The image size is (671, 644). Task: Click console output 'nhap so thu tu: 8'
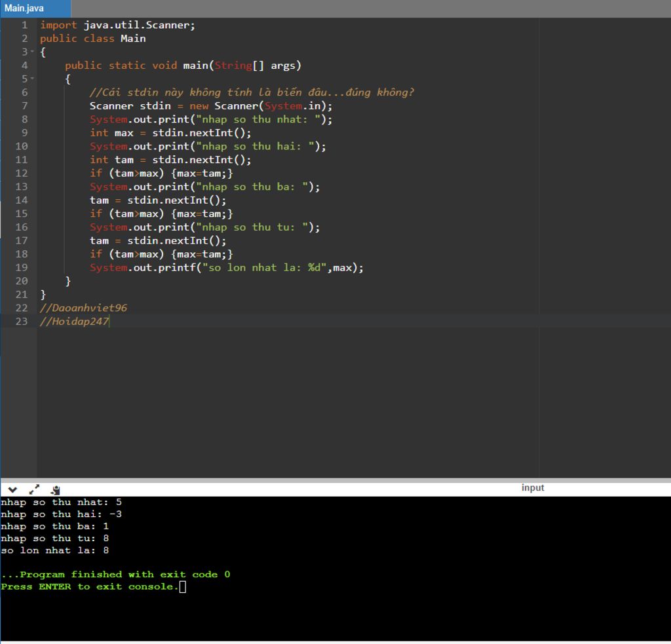(55, 538)
